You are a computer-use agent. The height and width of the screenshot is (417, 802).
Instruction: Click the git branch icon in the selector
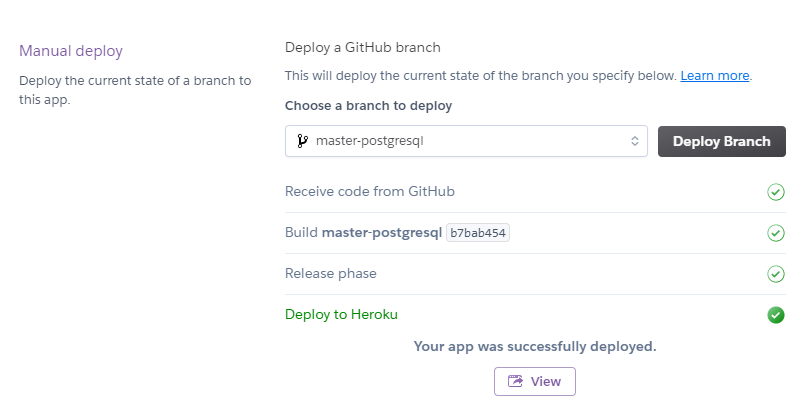click(302, 141)
